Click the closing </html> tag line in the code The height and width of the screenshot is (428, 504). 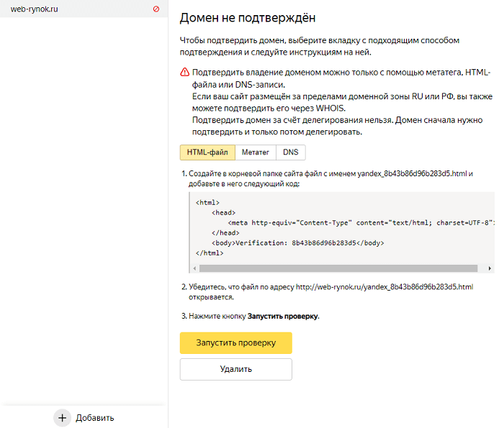pos(210,253)
